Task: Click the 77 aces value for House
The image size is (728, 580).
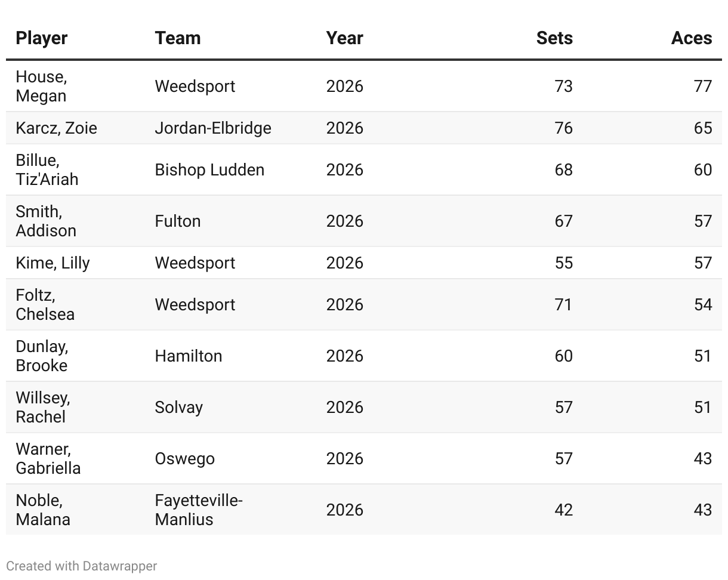Action: pyautogui.click(x=702, y=86)
